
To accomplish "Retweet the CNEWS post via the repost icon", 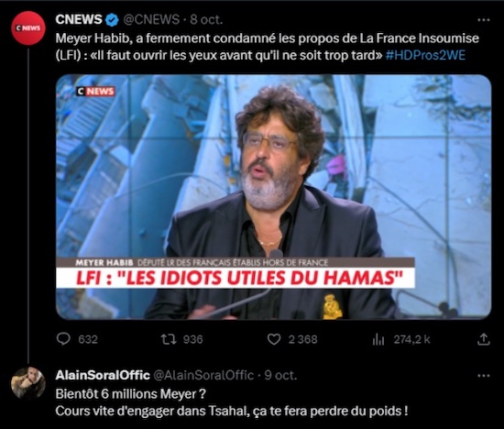I will pyautogui.click(x=169, y=339).
